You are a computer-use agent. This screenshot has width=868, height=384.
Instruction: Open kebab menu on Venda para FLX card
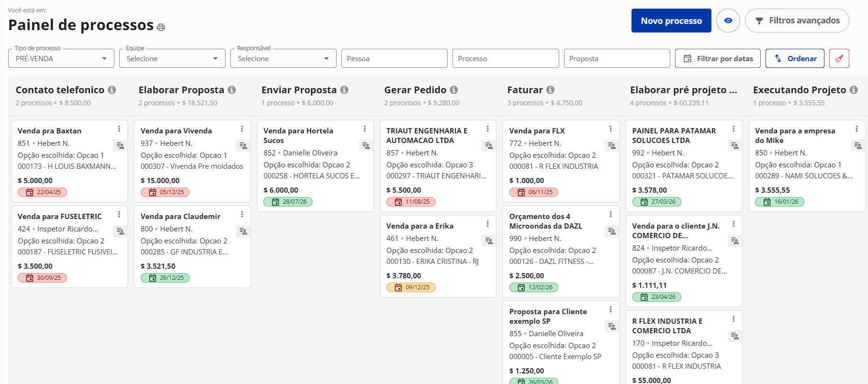tap(610, 129)
